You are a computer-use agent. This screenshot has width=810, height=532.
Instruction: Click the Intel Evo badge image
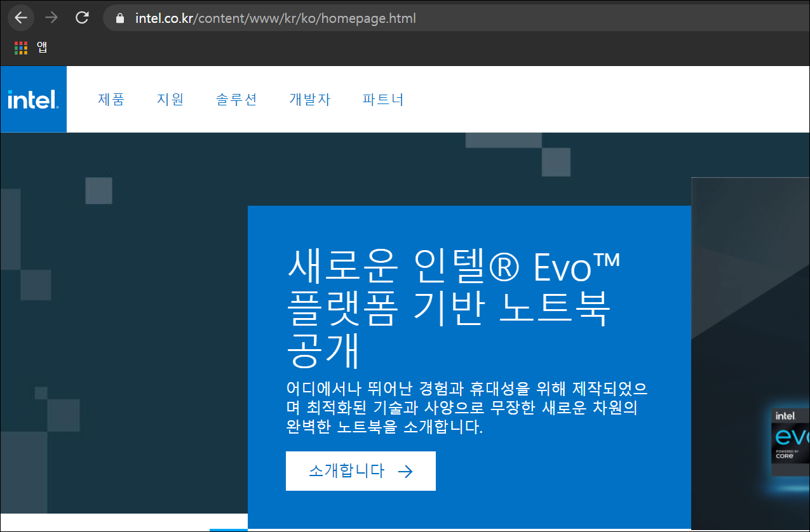tap(790, 441)
